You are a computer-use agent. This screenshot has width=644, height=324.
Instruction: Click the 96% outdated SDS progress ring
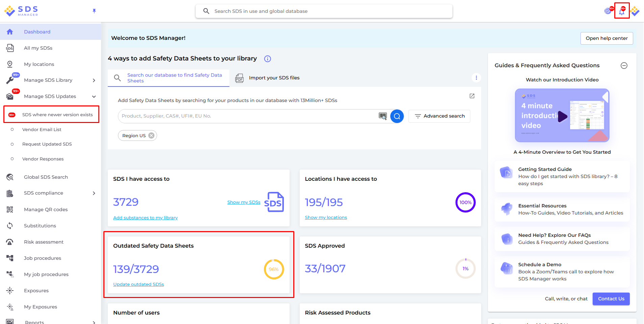coord(274,269)
